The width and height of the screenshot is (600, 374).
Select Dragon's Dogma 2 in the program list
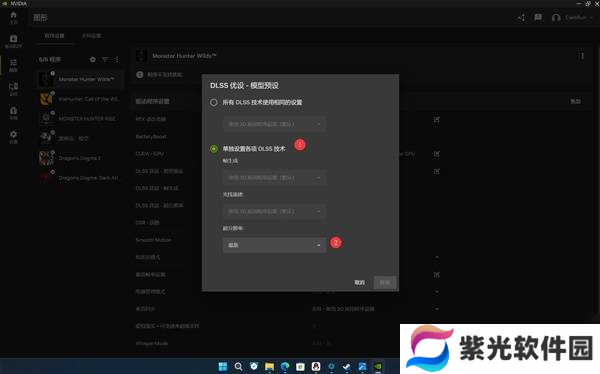[x=80, y=158]
